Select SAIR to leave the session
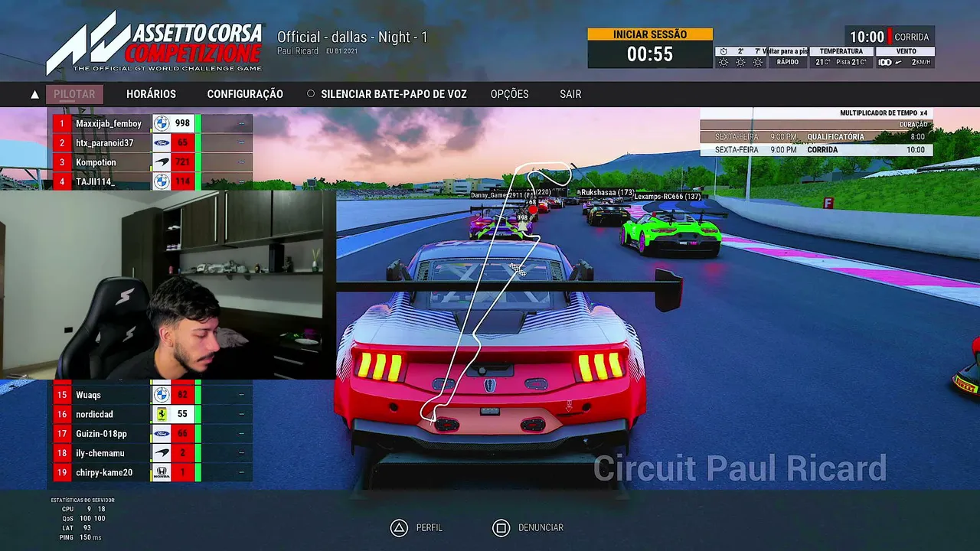 point(570,94)
